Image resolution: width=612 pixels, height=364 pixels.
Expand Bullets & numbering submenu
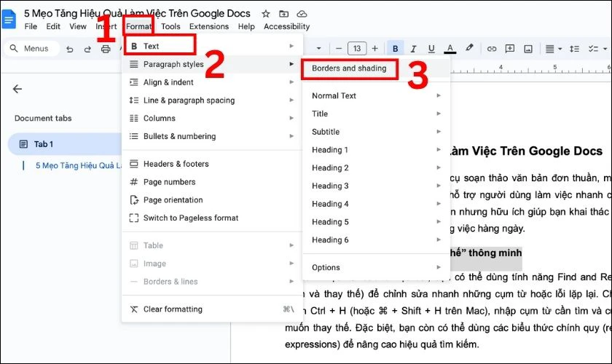pos(212,136)
